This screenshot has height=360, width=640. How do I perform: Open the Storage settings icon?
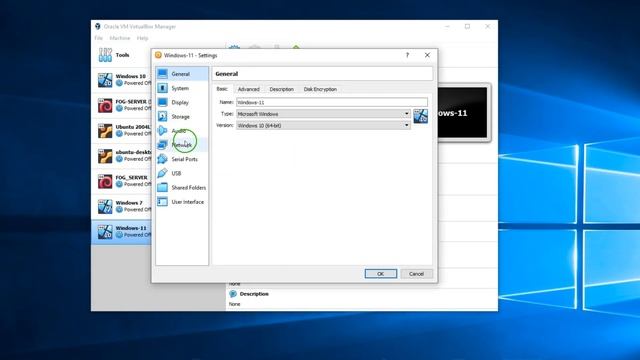coord(162,116)
